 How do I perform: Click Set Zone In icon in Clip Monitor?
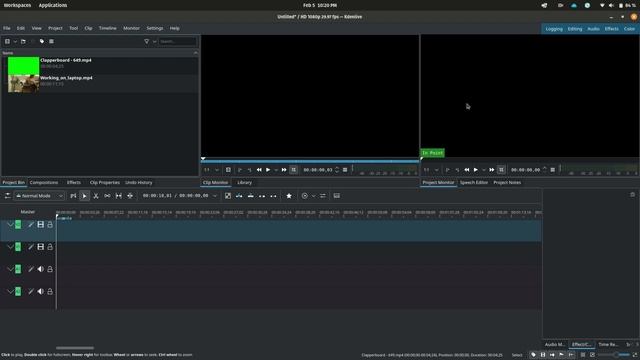tap(240, 170)
